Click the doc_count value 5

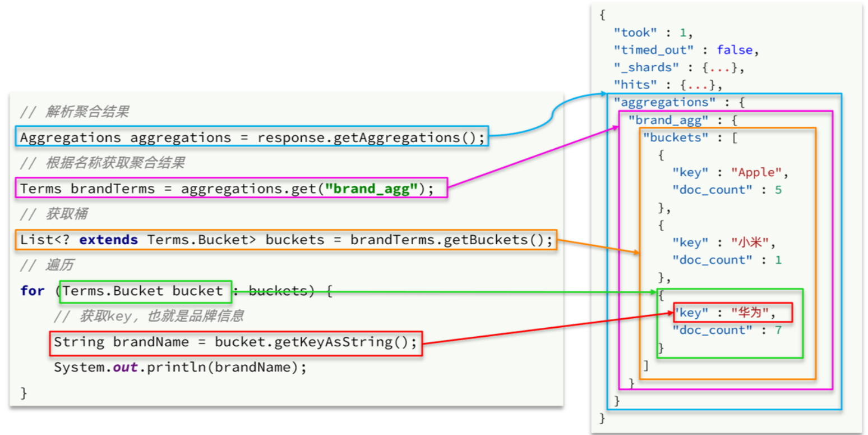778,190
